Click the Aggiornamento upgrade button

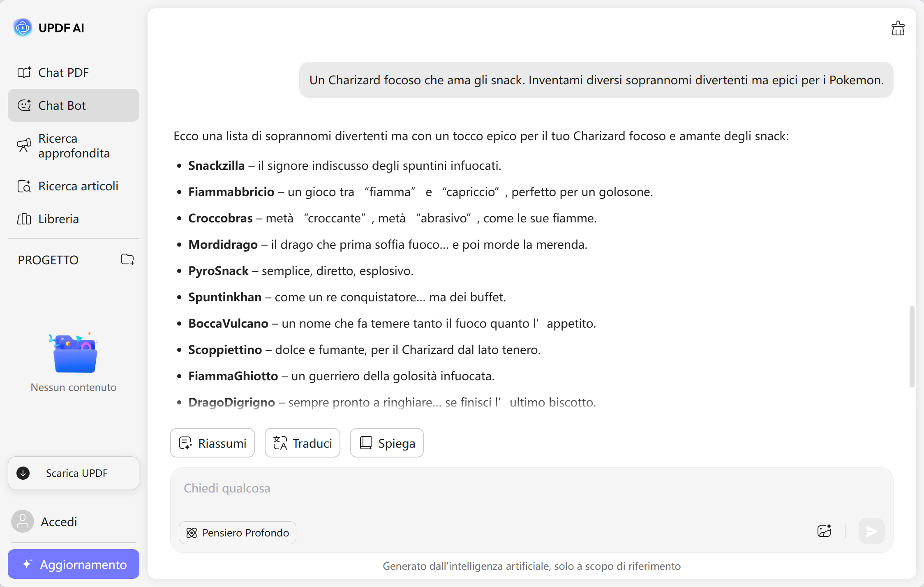coord(74,564)
